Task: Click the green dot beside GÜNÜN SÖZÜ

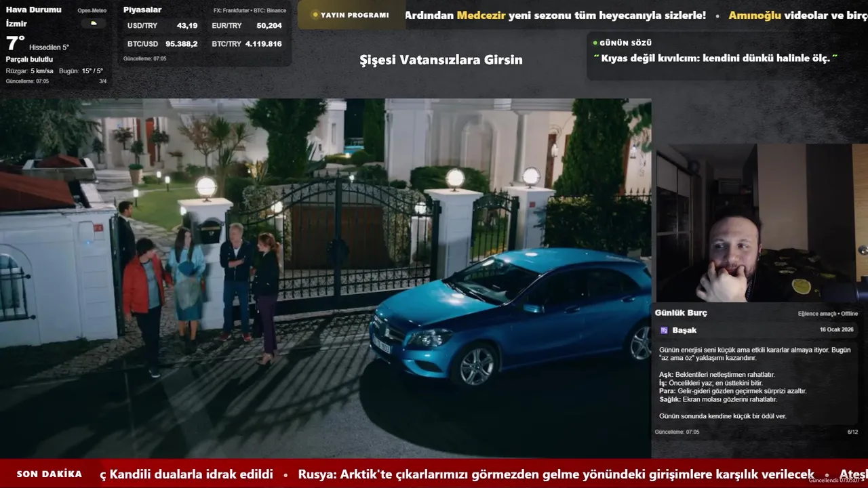Action: tap(595, 43)
